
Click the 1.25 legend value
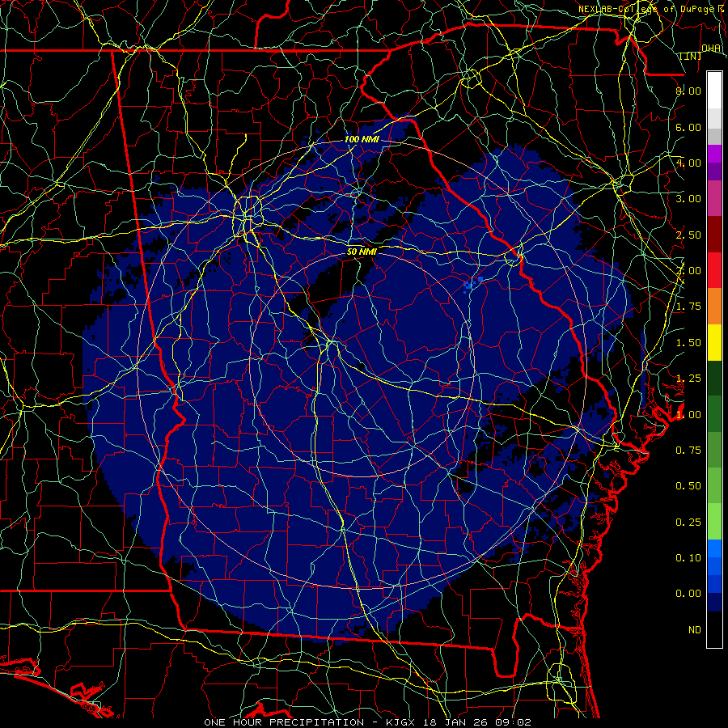coord(688,379)
